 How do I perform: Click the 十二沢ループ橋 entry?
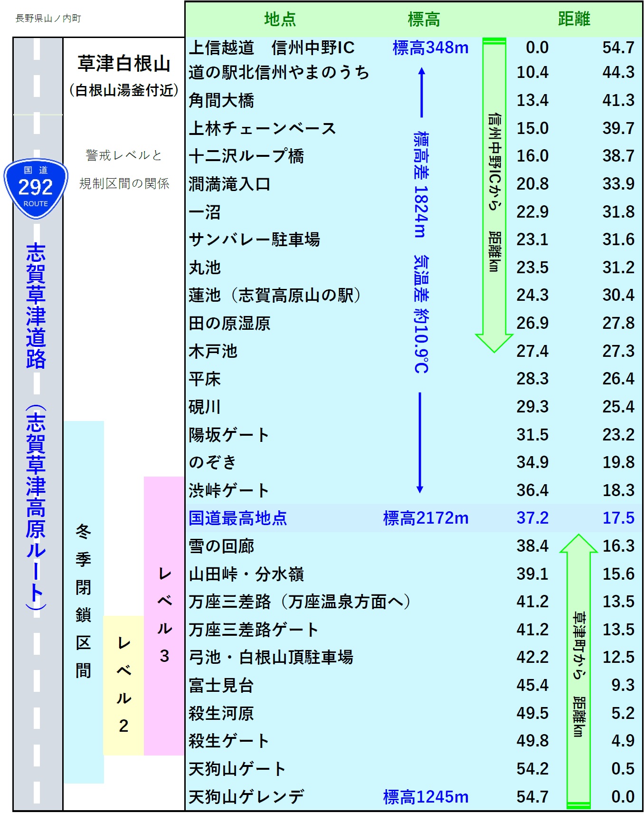pos(246,156)
